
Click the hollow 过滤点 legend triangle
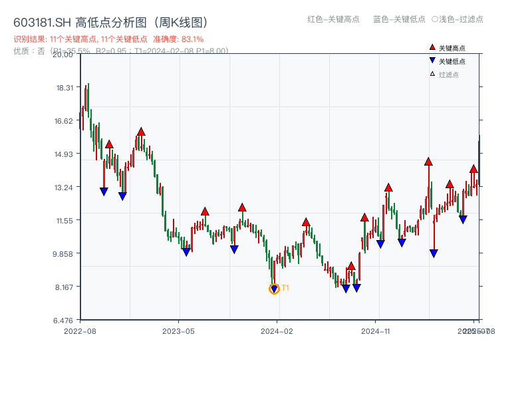coord(432,74)
